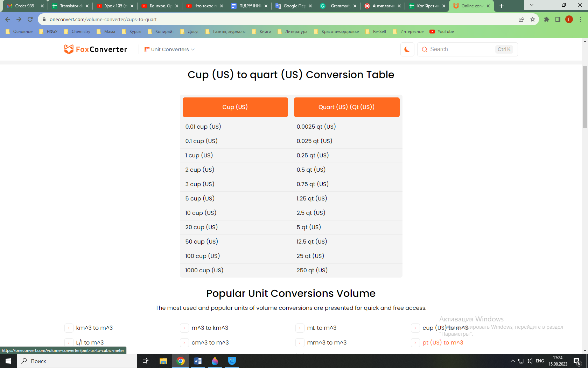Reload the page
588x368 pixels.
(30, 19)
